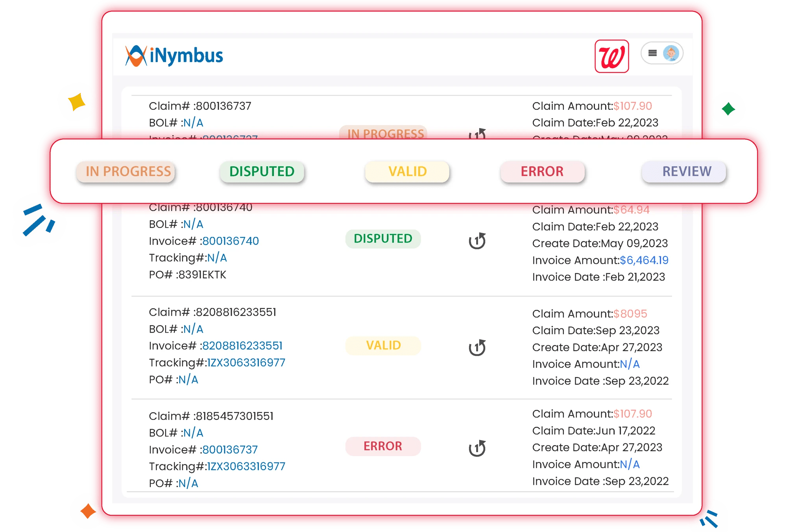Click history icon for claim 8208816233551
787x532 pixels.
click(477, 347)
